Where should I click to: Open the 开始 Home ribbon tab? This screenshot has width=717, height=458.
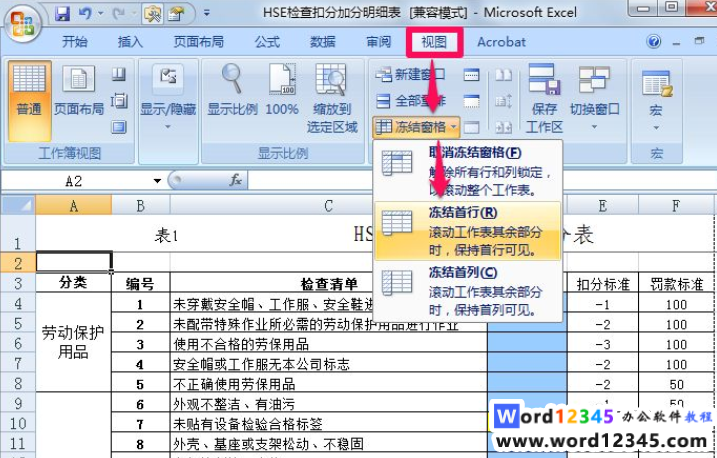(75, 42)
